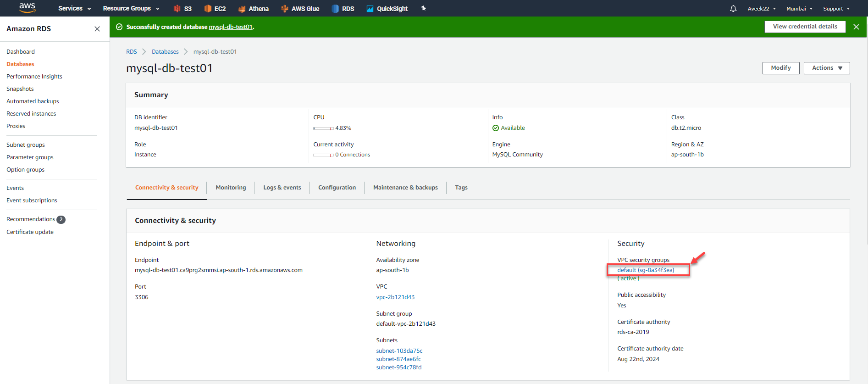The height and width of the screenshot is (384, 868).
Task: Open the Mumbai region dropdown
Action: [x=799, y=8]
